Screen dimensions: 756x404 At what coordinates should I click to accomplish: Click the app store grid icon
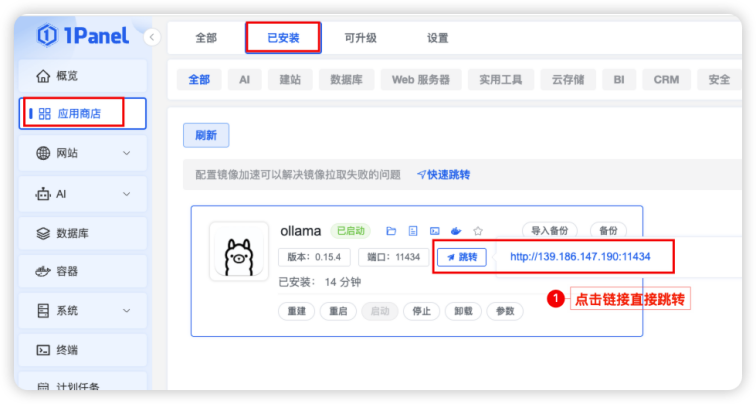point(44,114)
